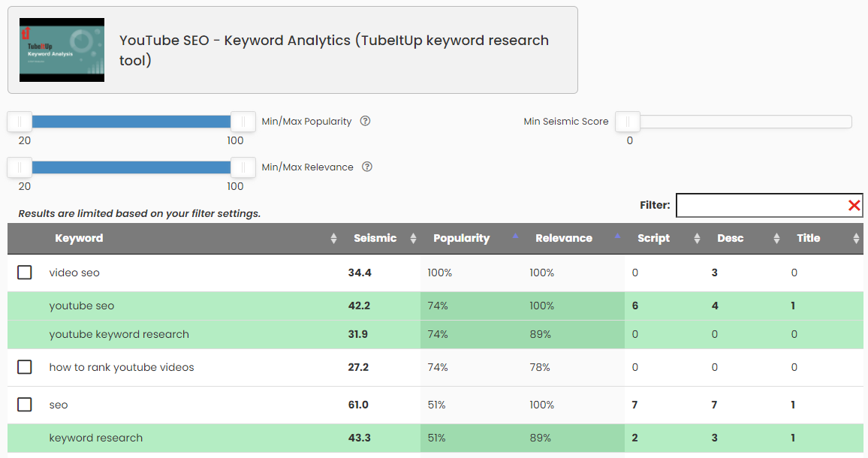
Task: Click the video title text
Action: (x=334, y=50)
